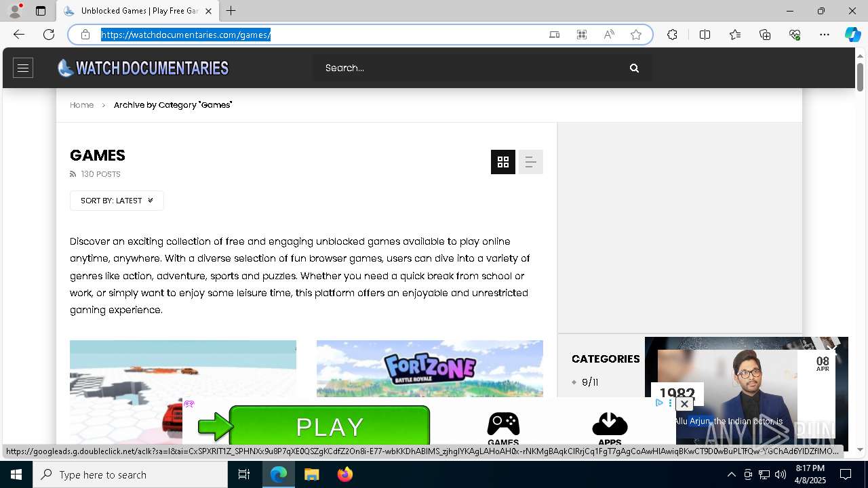Click the taskbar search box
This screenshot has width=868, height=488.
tap(130, 474)
